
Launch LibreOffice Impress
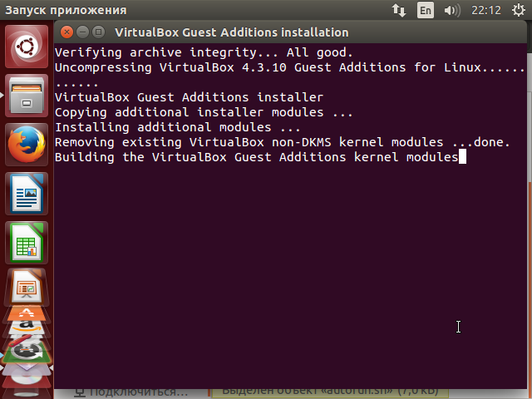[27, 287]
